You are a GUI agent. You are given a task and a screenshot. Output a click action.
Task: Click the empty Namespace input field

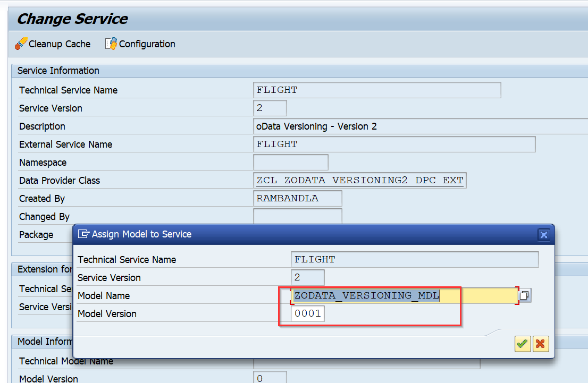[x=290, y=162]
